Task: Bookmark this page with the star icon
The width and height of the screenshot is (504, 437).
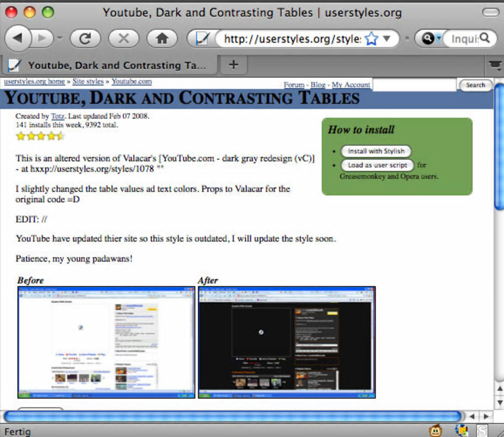Action: tap(371, 39)
